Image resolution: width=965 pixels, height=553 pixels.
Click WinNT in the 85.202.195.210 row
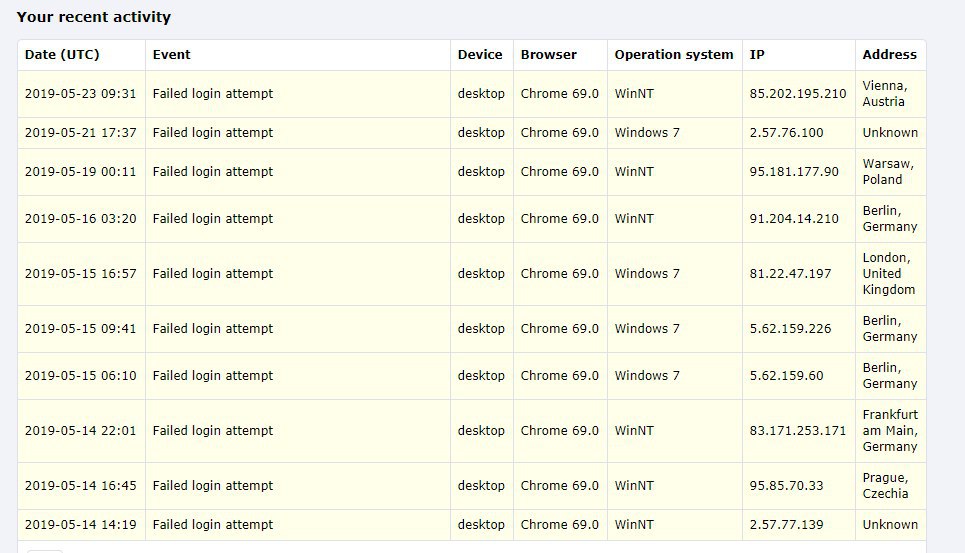[x=634, y=93]
